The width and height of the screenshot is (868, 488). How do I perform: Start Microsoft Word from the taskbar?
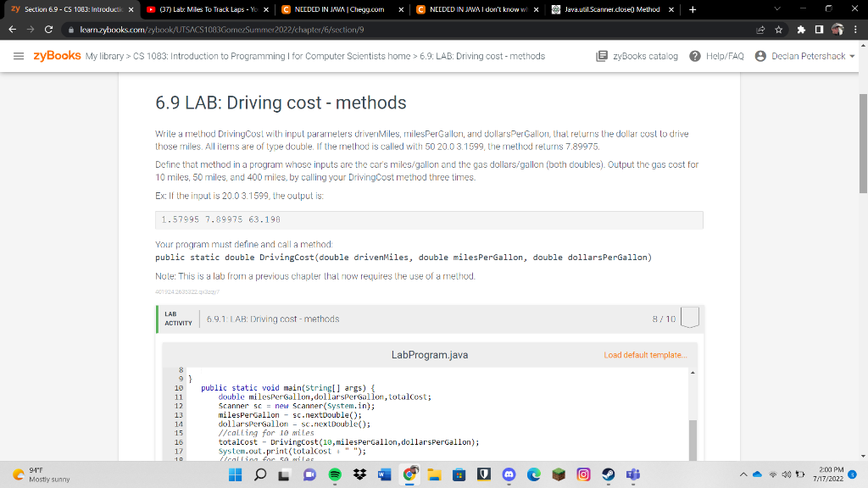click(x=383, y=475)
